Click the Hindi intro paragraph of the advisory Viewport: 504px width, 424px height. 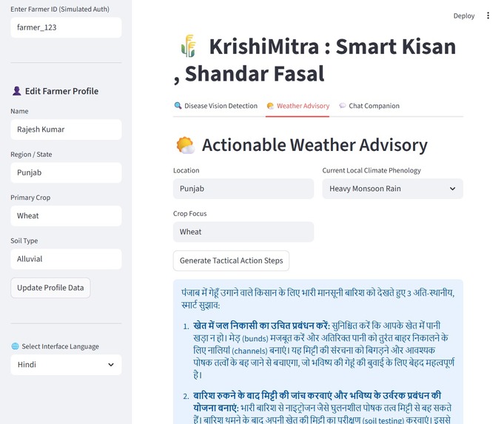click(318, 299)
